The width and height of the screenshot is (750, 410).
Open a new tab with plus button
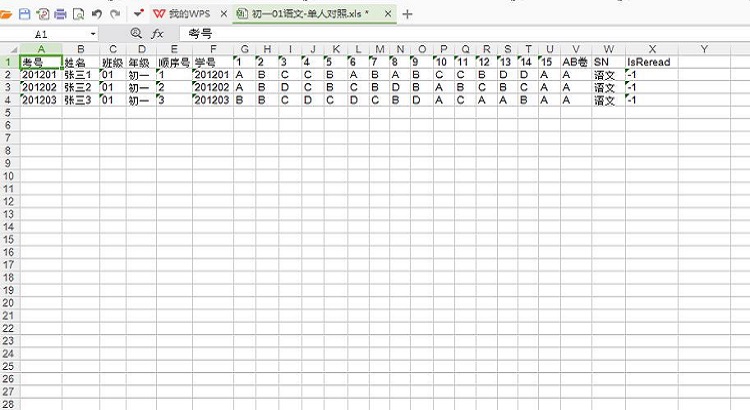coord(407,14)
